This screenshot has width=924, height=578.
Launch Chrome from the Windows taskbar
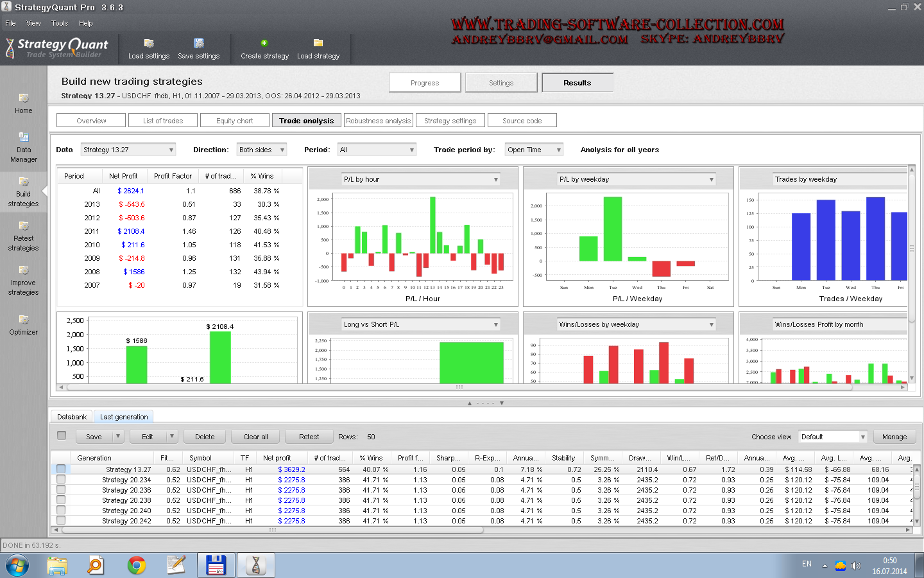coord(136,565)
